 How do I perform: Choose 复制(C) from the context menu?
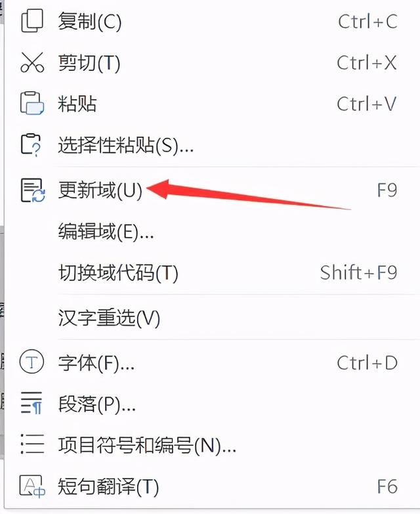point(210,21)
